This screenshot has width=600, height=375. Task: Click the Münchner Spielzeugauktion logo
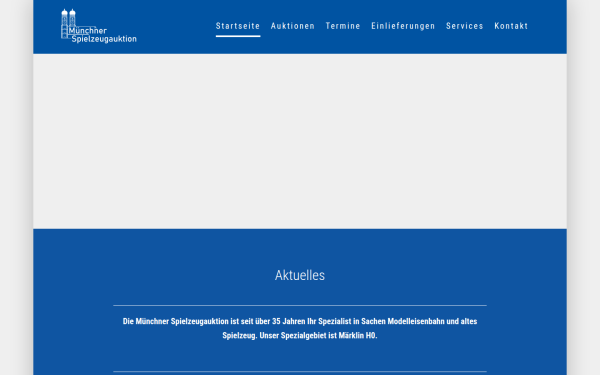tap(99, 26)
